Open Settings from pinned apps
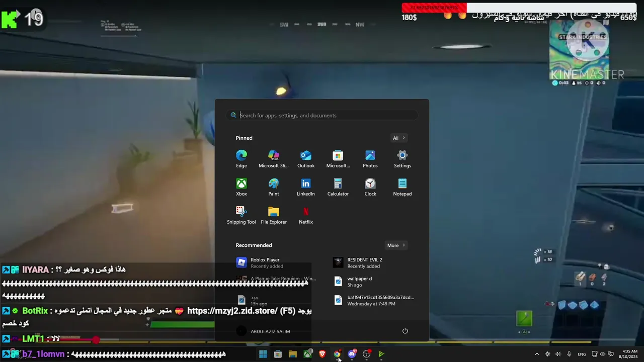This screenshot has height=362, width=644. 403,159
